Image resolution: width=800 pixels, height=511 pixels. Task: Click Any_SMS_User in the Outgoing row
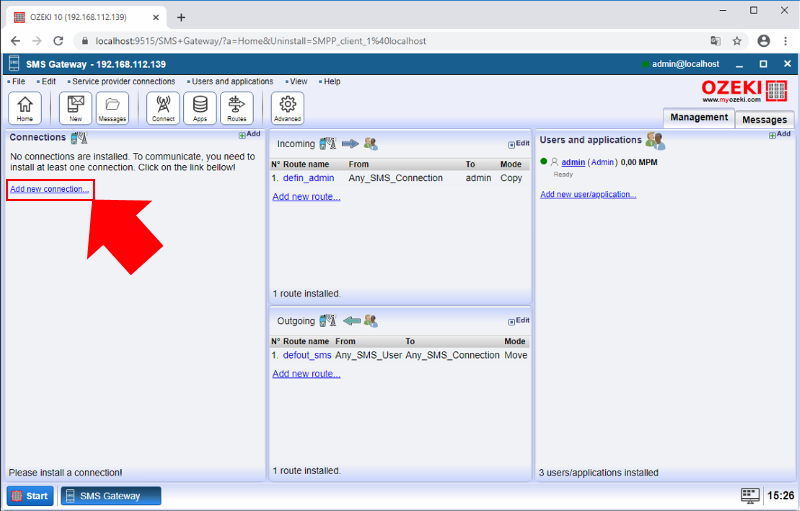coord(368,355)
